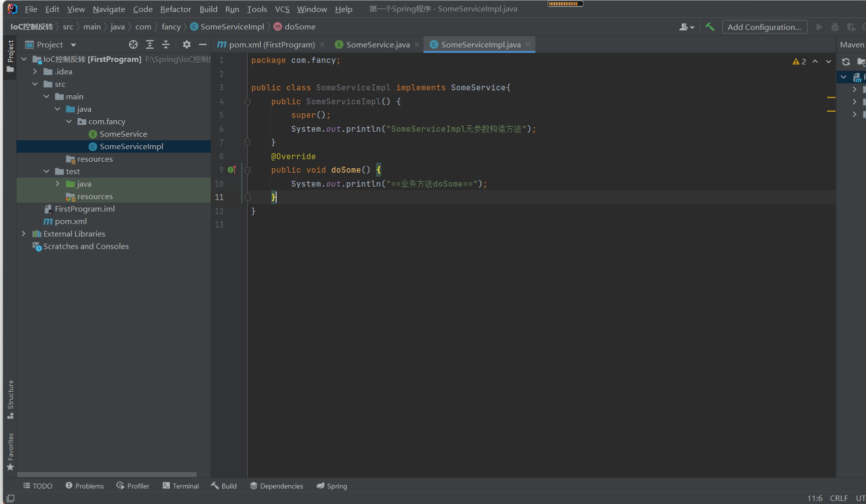Open the Build tool window
This screenshot has height=504, width=866.
pos(224,486)
